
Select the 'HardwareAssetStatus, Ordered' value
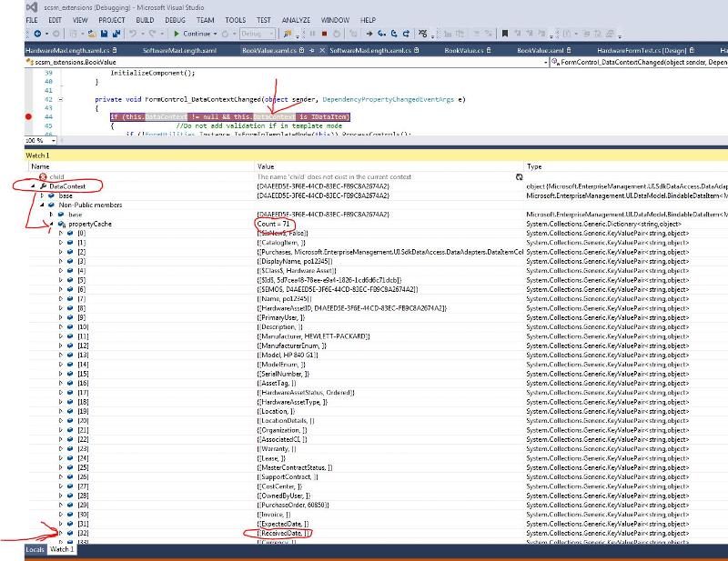tap(306, 393)
